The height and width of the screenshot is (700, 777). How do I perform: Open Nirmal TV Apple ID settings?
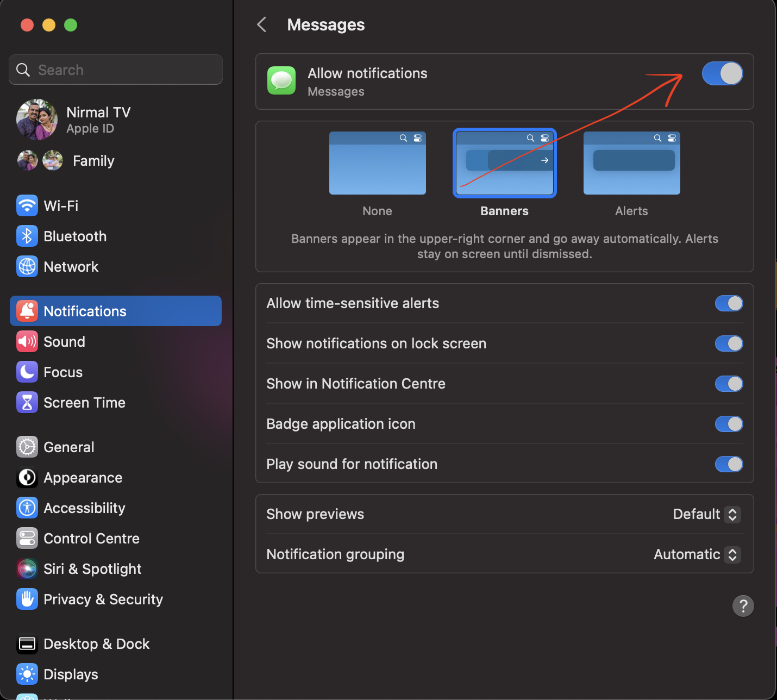tap(116, 120)
